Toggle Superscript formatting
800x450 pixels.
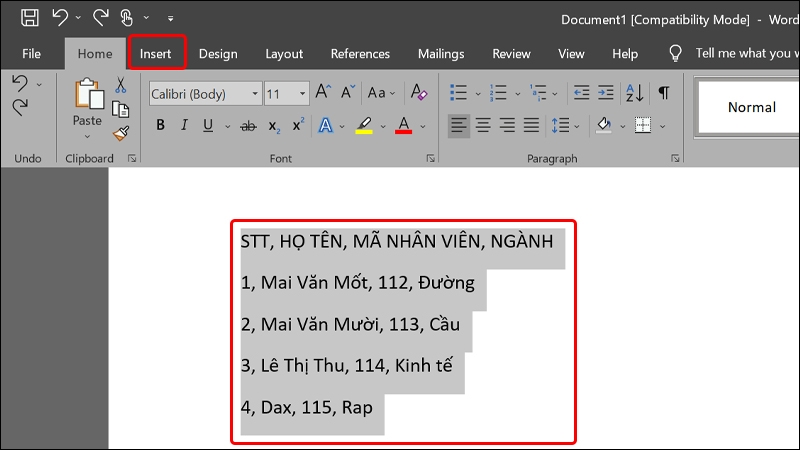click(298, 124)
